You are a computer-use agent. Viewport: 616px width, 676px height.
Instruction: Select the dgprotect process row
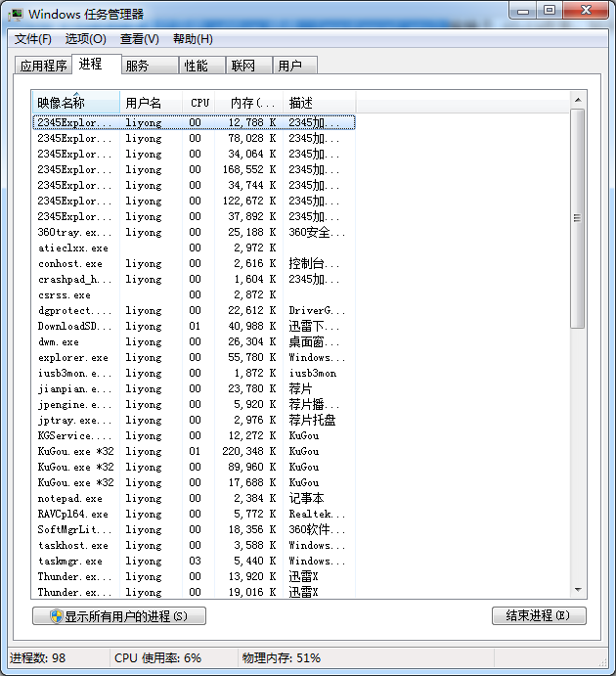[194, 310]
